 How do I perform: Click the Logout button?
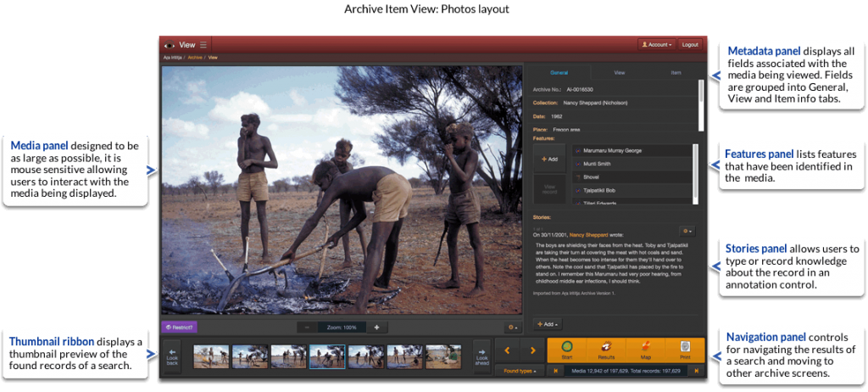690,45
